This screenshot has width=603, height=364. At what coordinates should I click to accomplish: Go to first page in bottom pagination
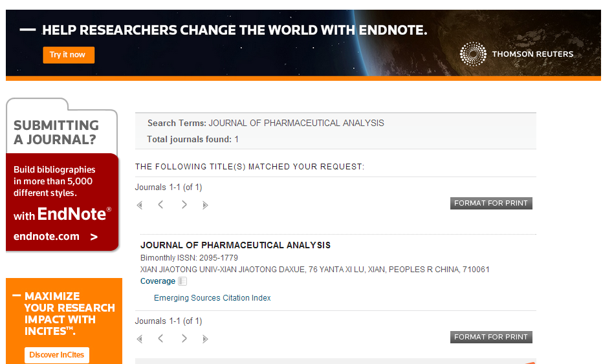click(140, 339)
